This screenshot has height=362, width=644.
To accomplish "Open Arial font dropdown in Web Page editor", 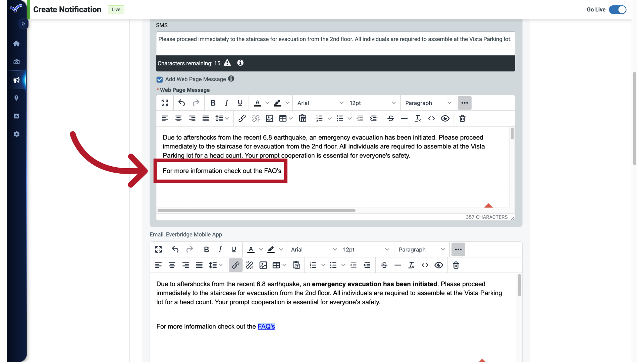I will (x=320, y=103).
